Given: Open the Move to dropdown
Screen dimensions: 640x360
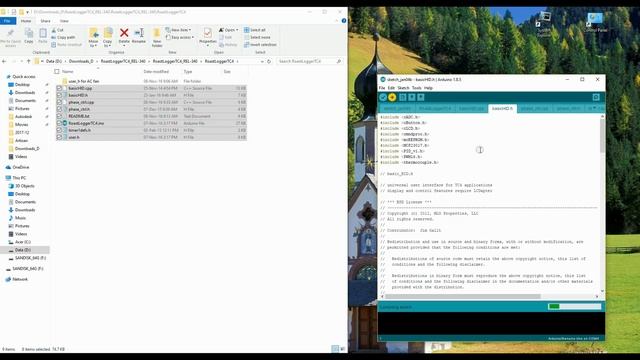Looking at the screenshot, I should click(x=93, y=38).
